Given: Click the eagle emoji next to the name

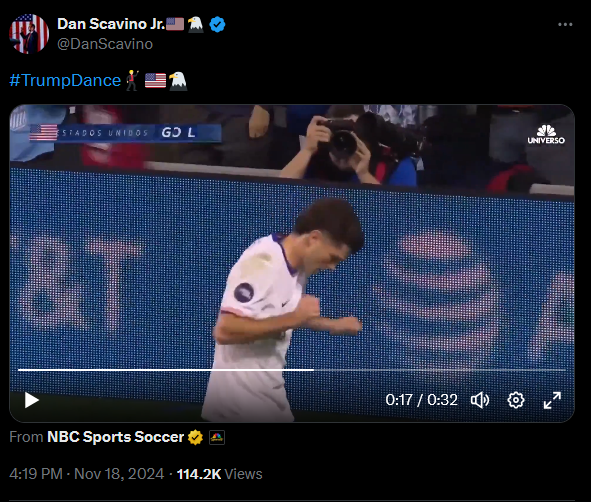Looking at the screenshot, I should (x=195, y=24).
